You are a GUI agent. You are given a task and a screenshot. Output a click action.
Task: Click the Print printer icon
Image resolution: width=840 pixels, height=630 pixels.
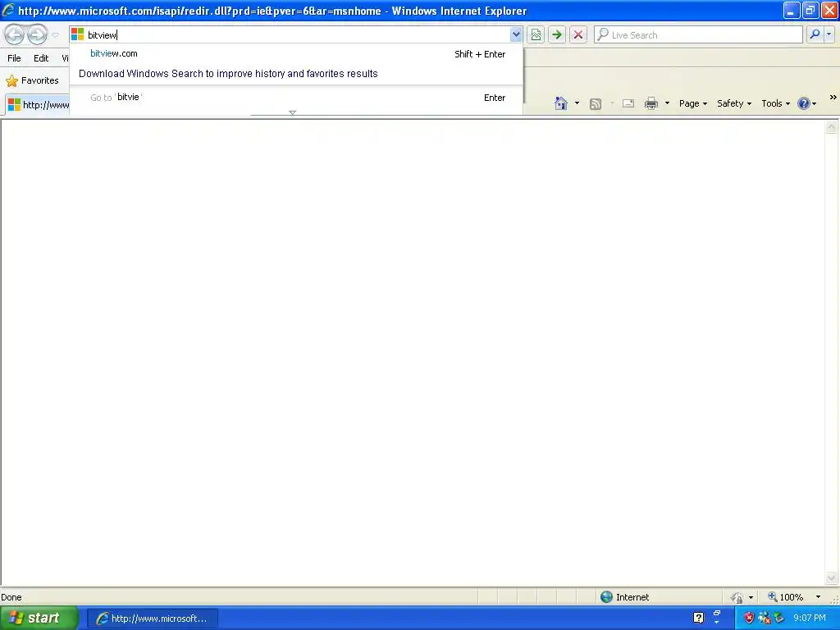(651, 103)
